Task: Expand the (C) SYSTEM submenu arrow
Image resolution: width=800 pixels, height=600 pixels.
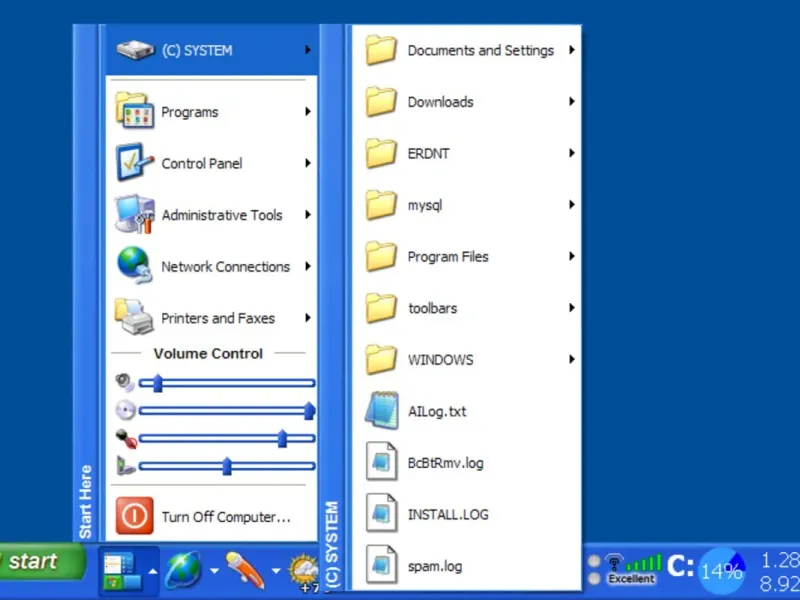Action: pos(308,50)
